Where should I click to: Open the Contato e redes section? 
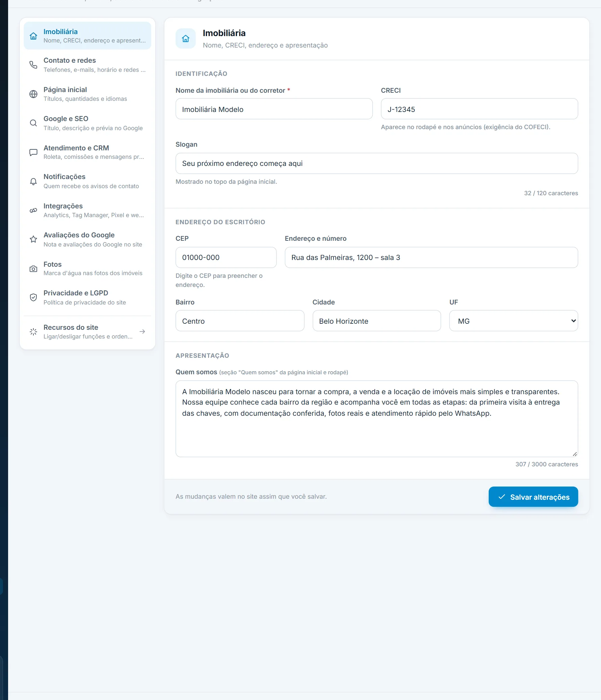click(87, 65)
